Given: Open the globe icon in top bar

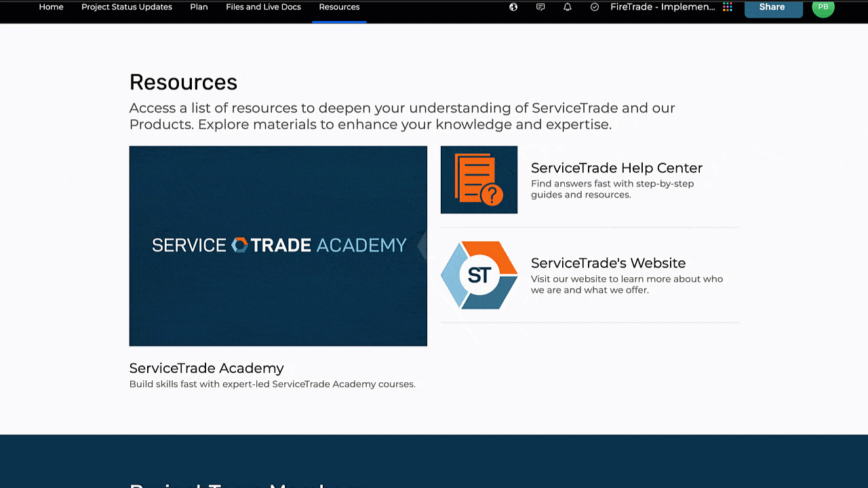Looking at the screenshot, I should (513, 7).
